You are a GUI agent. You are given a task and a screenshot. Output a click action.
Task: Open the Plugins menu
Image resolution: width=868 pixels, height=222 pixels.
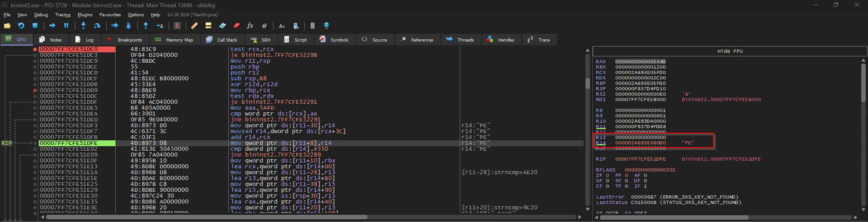(85, 15)
